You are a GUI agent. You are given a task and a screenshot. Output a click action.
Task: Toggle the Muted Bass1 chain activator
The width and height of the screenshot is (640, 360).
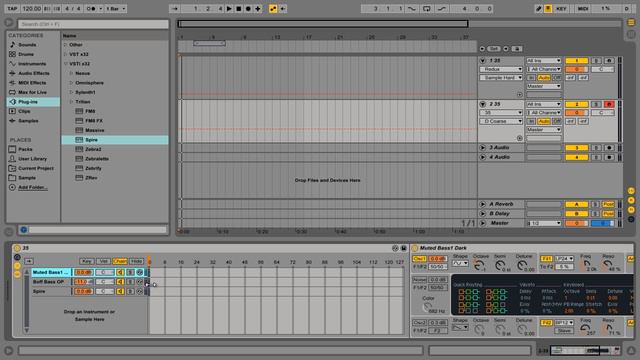[120, 272]
